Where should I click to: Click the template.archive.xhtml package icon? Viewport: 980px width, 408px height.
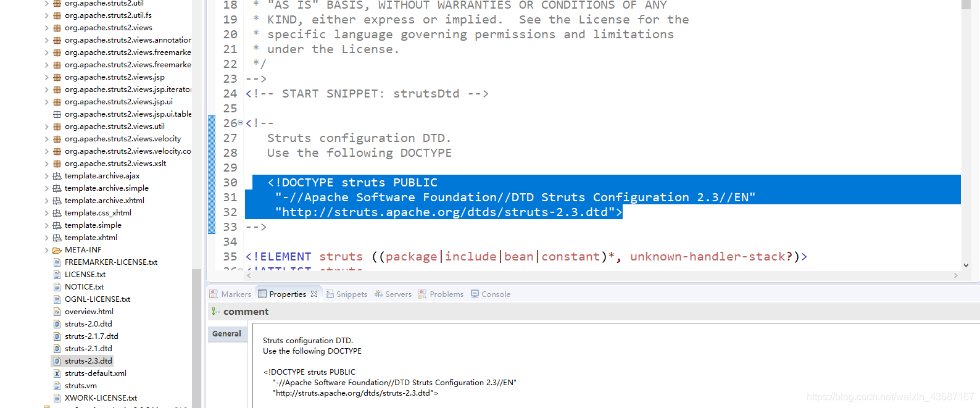[57, 201]
